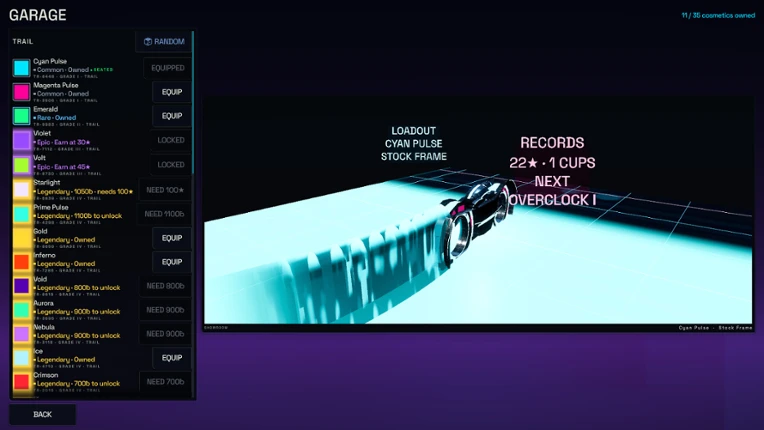Select the Inferno orange swatch
Viewport: 764px width, 430px height.
pos(21,262)
